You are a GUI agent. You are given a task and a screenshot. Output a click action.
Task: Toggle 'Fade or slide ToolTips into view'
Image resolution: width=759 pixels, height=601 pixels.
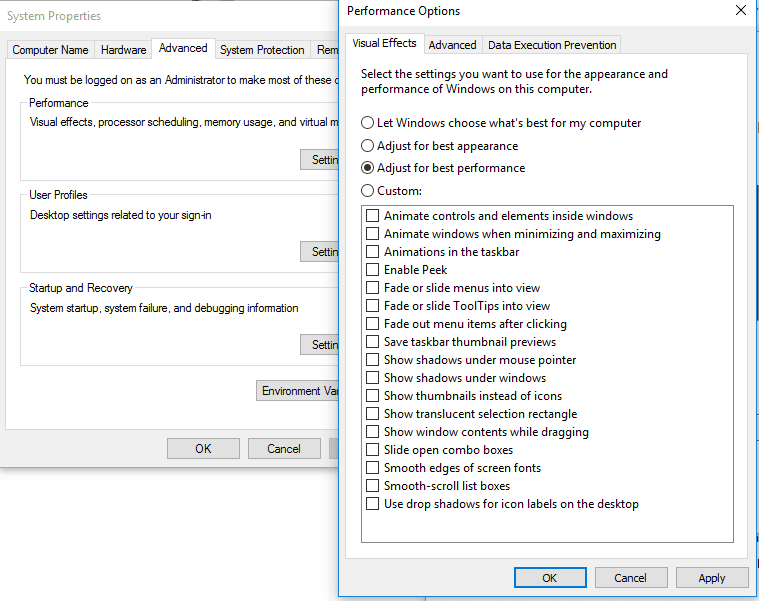tap(372, 306)
